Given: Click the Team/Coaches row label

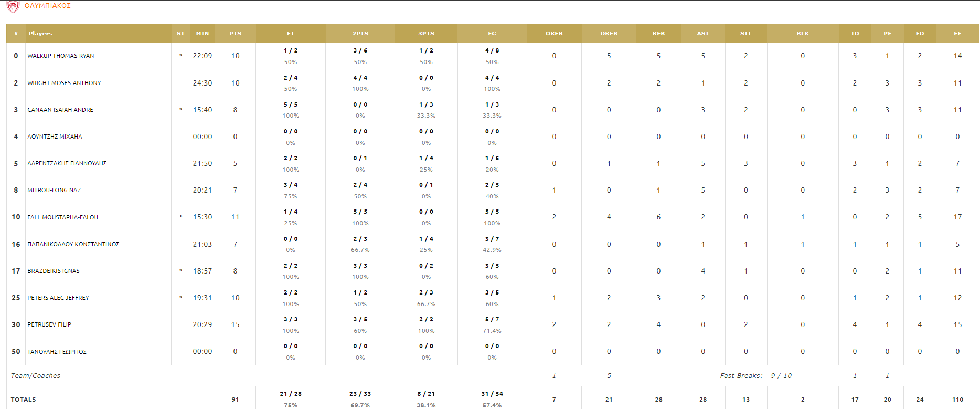Looking at the screenshot, I should [x=36, y=376].
